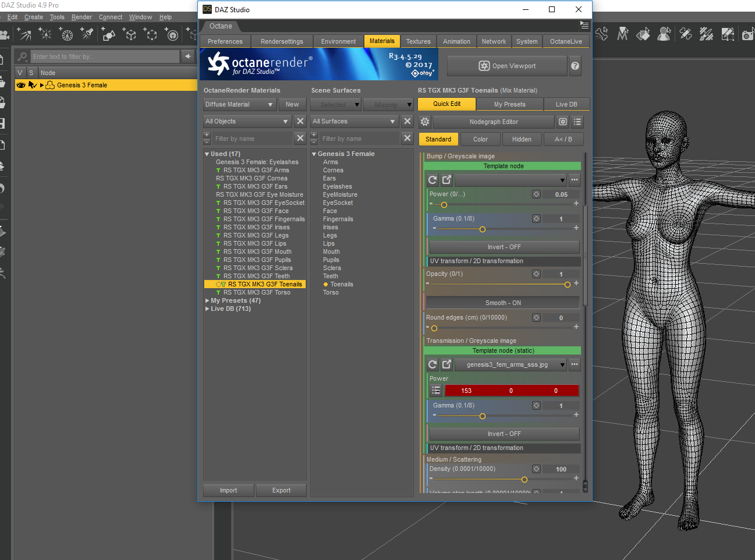Screen dimensions: 755x560
Task: Click the Export button
Action: click(281, 490)
